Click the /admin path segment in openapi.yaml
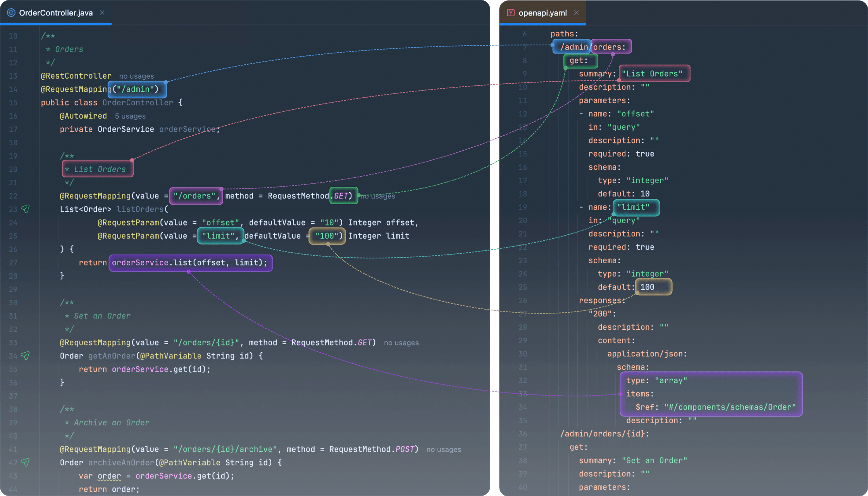The width and height of the screenshot is (868, 496). 572,47
